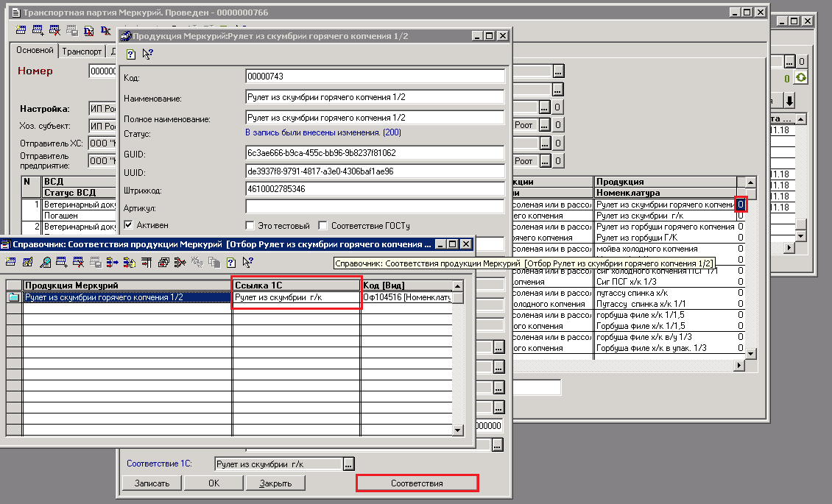Open the Соответствие 1С selection button

pyautogui.click(x=348, y=464)
